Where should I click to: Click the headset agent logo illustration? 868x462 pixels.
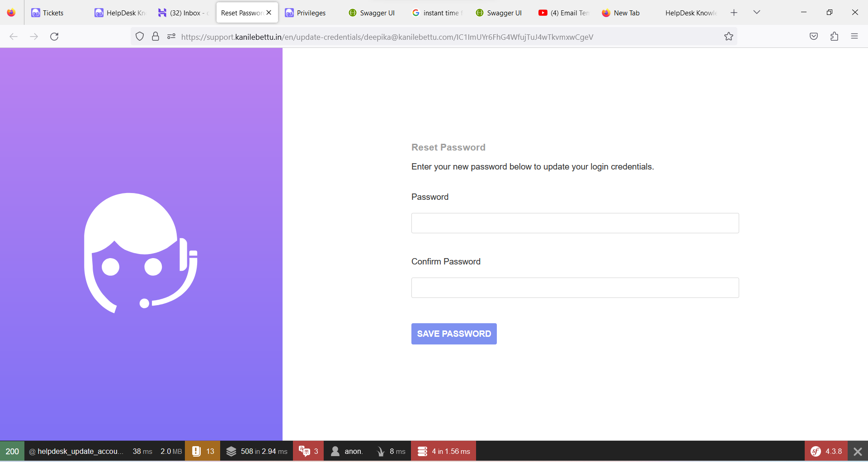141,253
